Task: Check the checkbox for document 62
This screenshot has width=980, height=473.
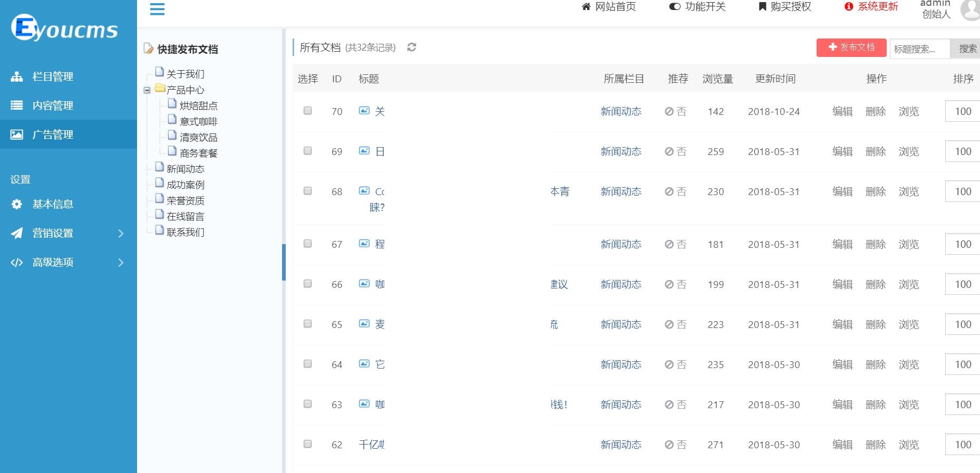Action: click(x=308, y=444)
